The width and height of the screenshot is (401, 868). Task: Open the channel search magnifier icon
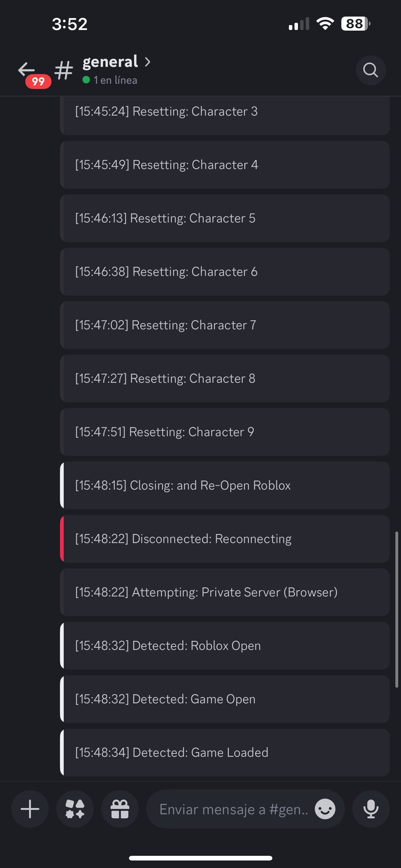(370, 70)
